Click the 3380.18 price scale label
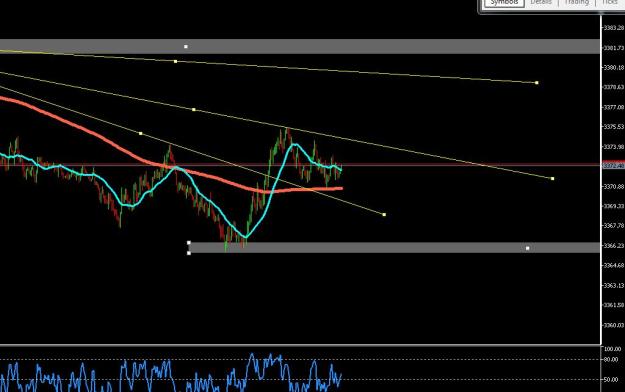Screen dimensions: 625x392 click(x=613, y=67)
